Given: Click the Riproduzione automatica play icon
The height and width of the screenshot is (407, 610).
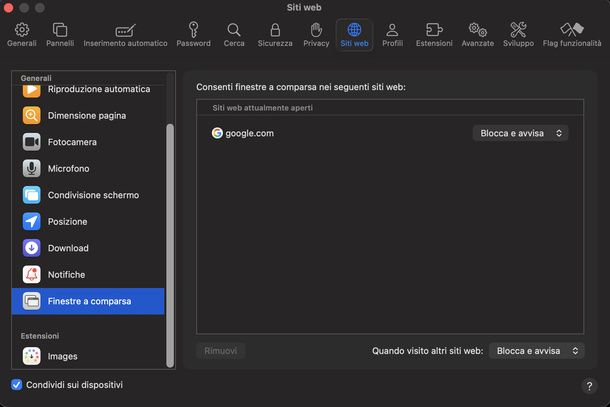Looking at the screenshot, I should 32,91.
